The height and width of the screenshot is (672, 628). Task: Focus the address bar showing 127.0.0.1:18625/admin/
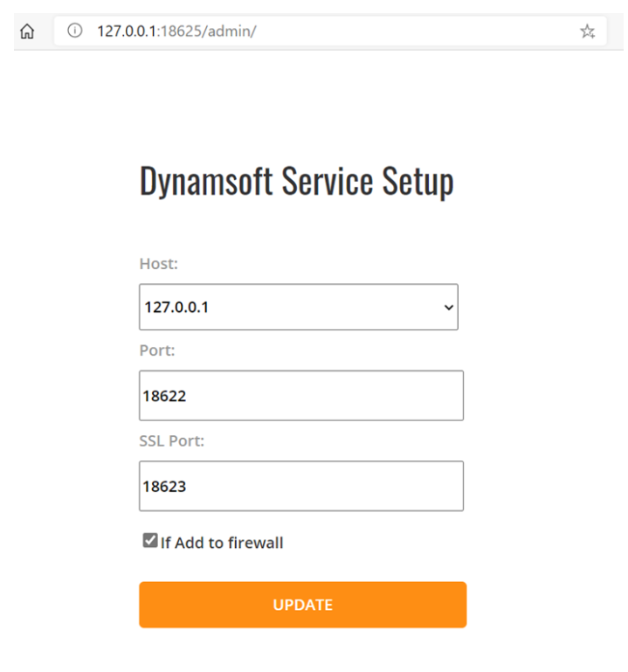pos(330,31)
